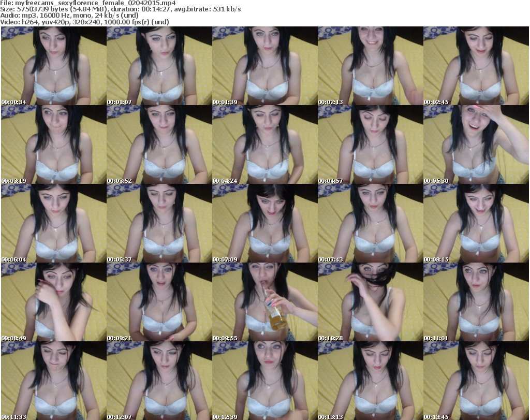The image size is (530, 420).
Task: Select the Size and duration info line
Action: (x=120, y=9)
